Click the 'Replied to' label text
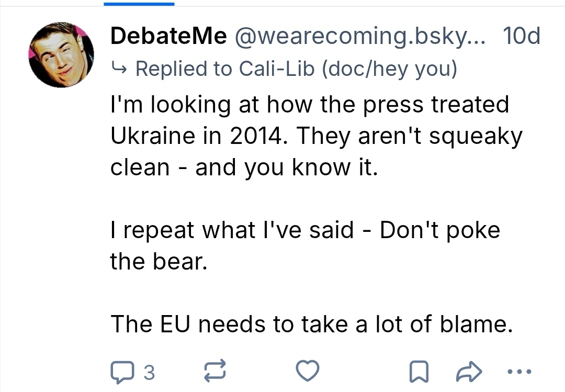 pyautogui.click(x=185, y=69)
